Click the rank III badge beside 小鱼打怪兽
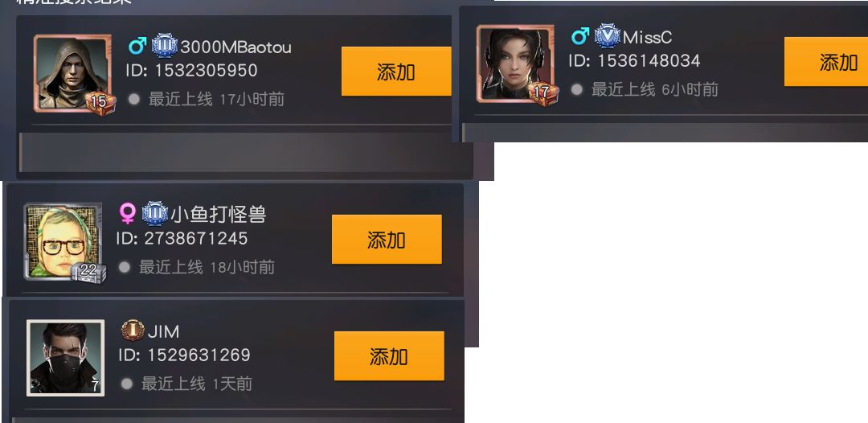This screenshot has height=423, width=868. [154, 213]
